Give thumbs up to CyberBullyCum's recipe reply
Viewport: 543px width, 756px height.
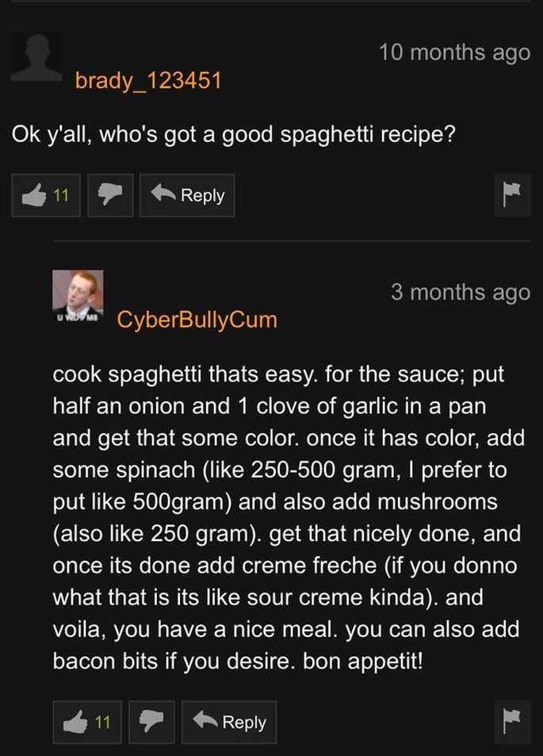point(87,722)
